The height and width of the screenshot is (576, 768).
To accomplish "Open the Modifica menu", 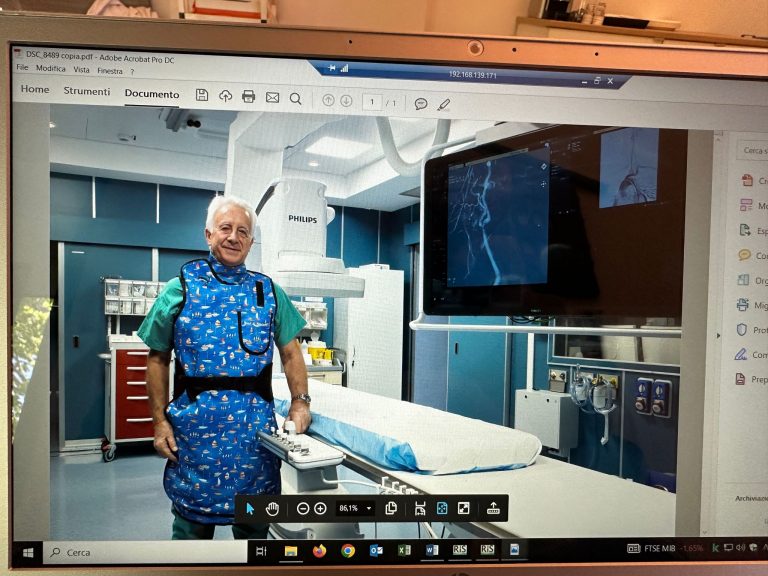I will [51, 69].
